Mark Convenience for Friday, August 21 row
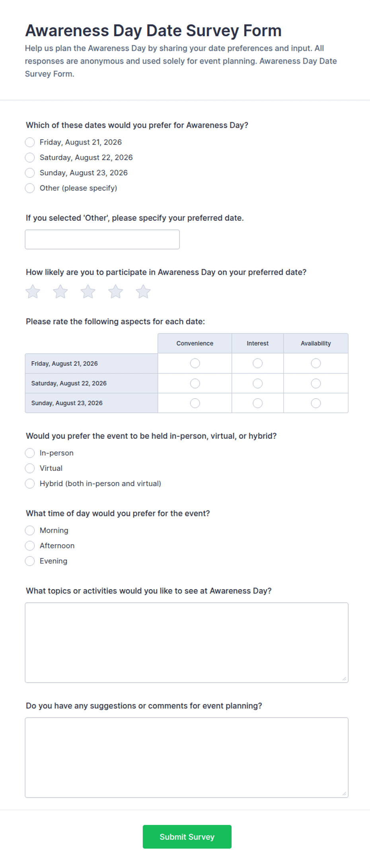The image size is (370, 868). pyautogui.click(x=195, y=363)
